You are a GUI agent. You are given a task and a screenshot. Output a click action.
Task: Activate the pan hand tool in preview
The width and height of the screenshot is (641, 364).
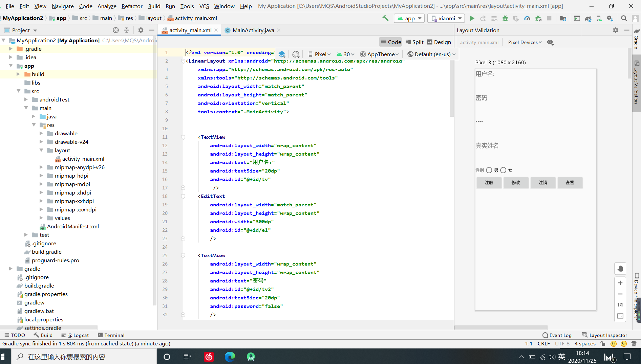620,269
